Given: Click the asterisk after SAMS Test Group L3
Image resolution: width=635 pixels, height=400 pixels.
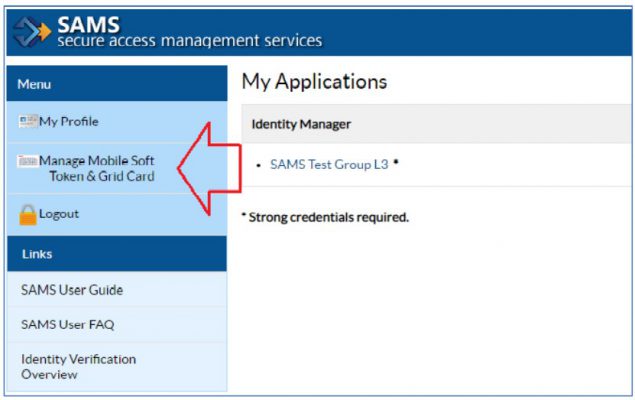Looking at the screenshot, I should click(396, 163).
